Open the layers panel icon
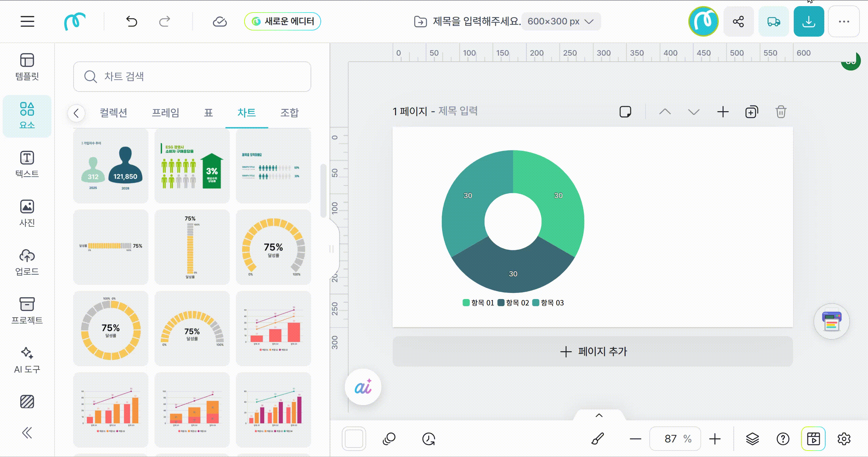The image size is (868, 457). click(x=752, y=439)
